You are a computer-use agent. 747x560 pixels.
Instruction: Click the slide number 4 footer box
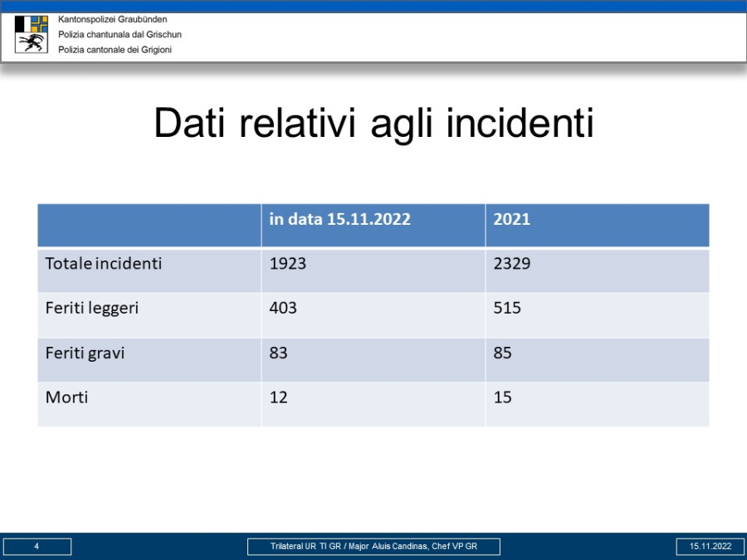(x=37, y=546)
